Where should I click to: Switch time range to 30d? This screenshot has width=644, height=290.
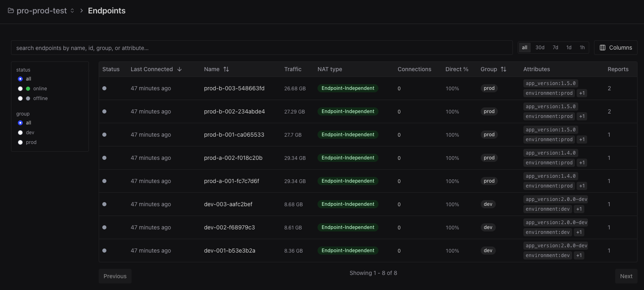pos(540,48)
